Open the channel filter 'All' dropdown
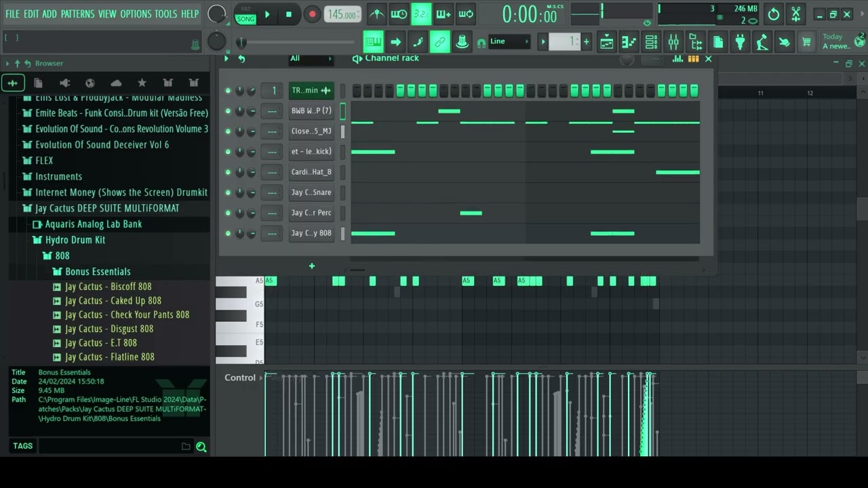The height and width of the screenshot is (488, 868). click(x=311, y=59)
